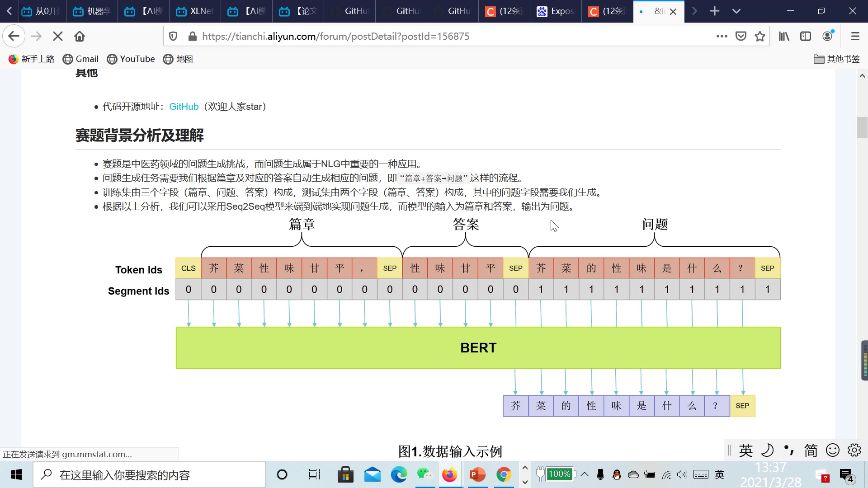Open Firefox from taskbar
This screenshot has width=868, height=488.
[x=450, y=475]
